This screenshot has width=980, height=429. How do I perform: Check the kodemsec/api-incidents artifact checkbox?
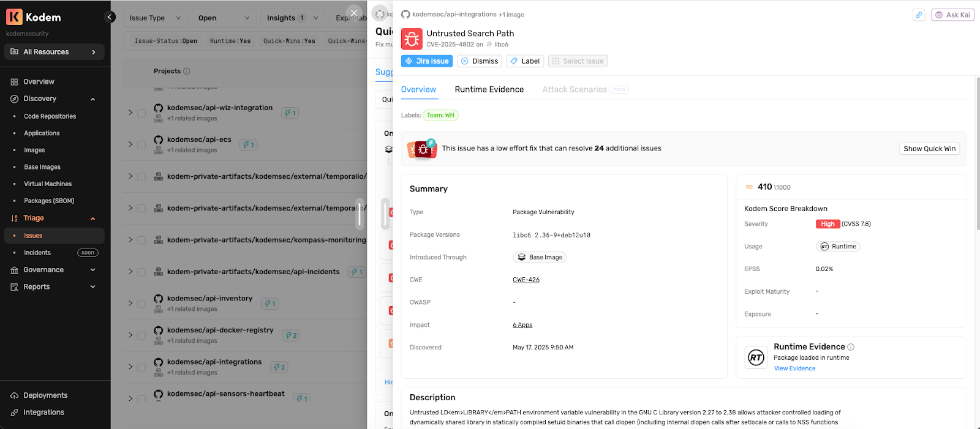pyautogui.click(x=141, y=272)
